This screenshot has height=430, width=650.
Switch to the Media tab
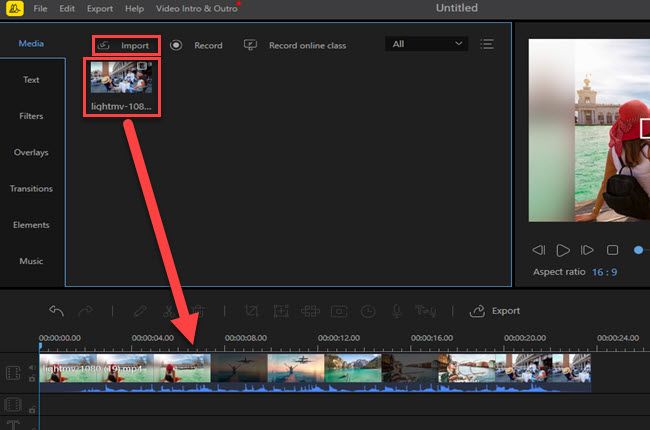click(x=31, y=44)
